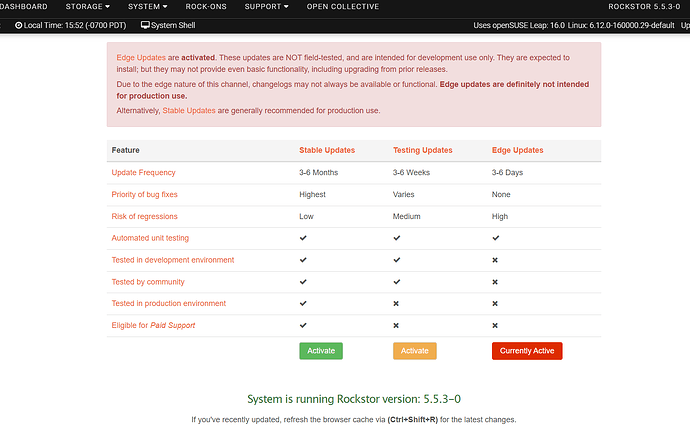This screenshot has height=433, width=690.
Task: Click Stable checkmark for production environment
Action: 303,304
